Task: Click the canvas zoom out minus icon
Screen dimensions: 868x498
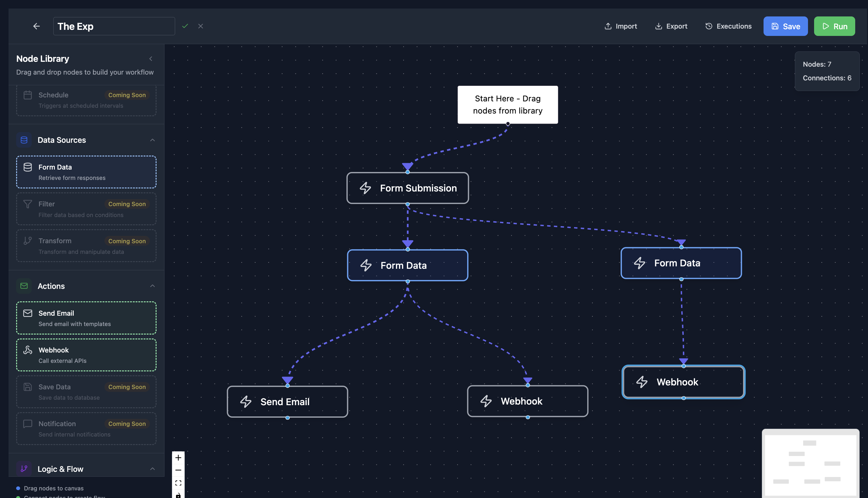Action: (x=178, y=470)
